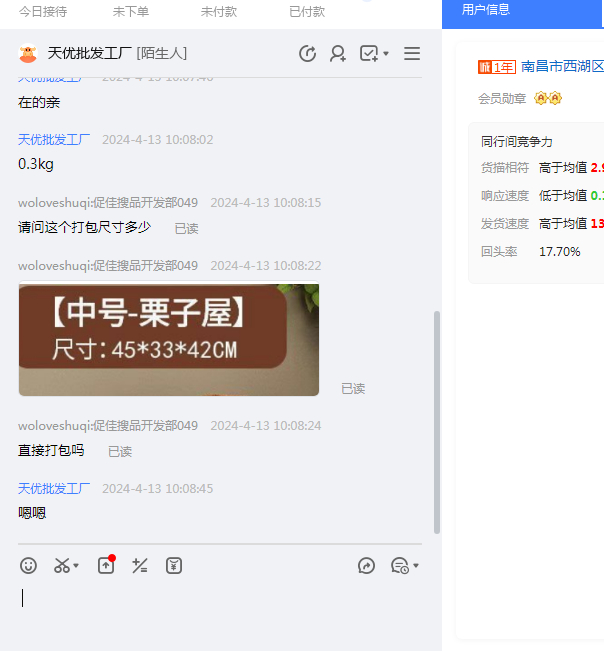
Task: Open chat history clock icon in header
Action: tap(308, 54)
